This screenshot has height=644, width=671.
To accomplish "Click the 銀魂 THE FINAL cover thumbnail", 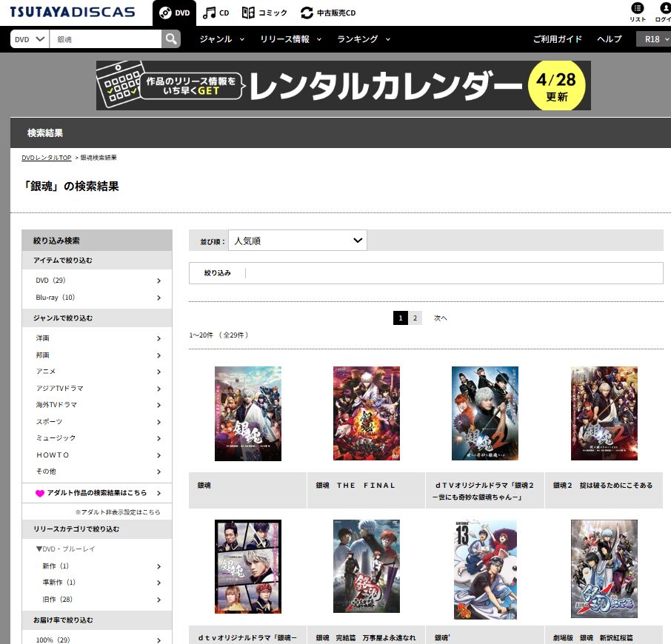I will pos(367,413).
